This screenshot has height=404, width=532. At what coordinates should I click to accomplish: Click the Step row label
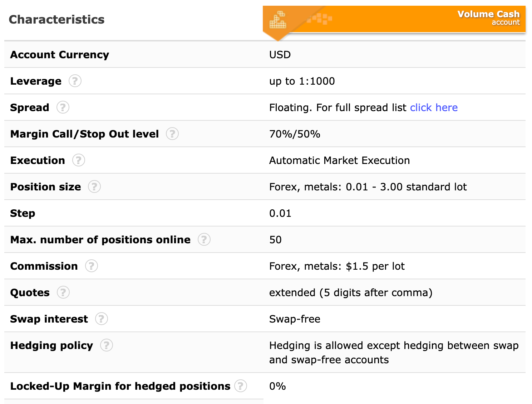point(23,213)
